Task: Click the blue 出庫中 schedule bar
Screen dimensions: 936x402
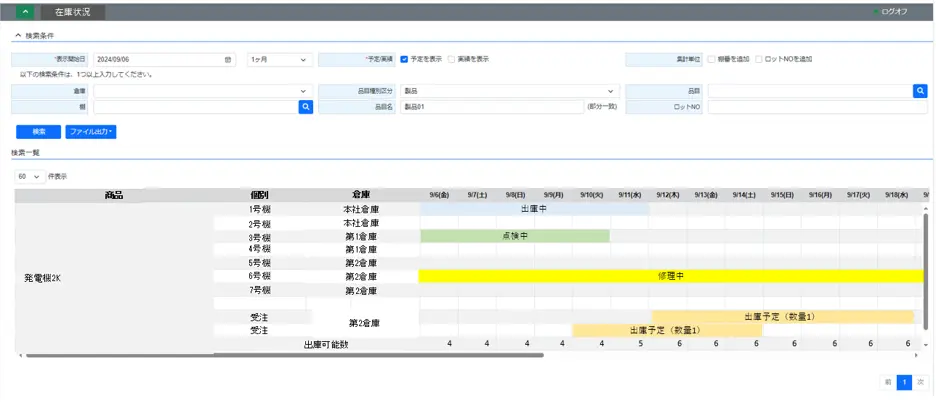Action: click(x=534, y=209)
